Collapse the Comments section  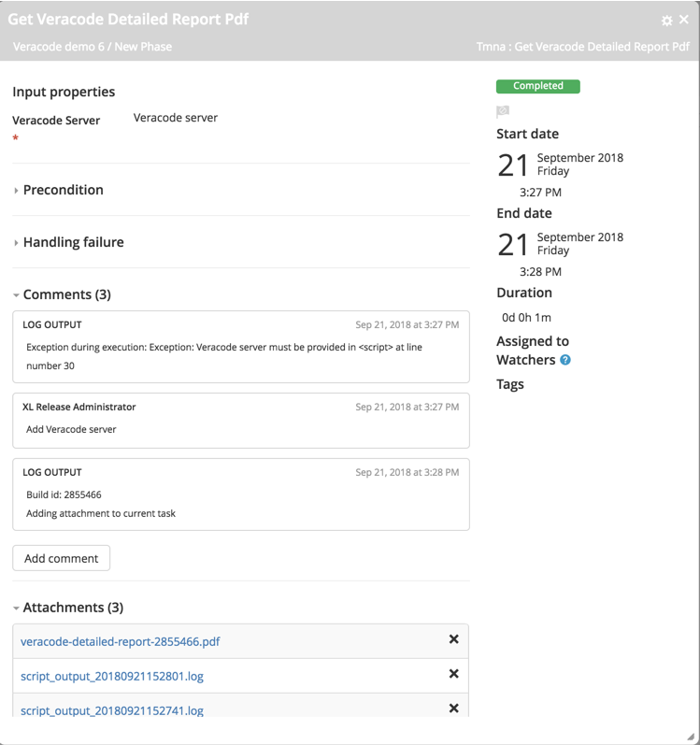[66, 294]
